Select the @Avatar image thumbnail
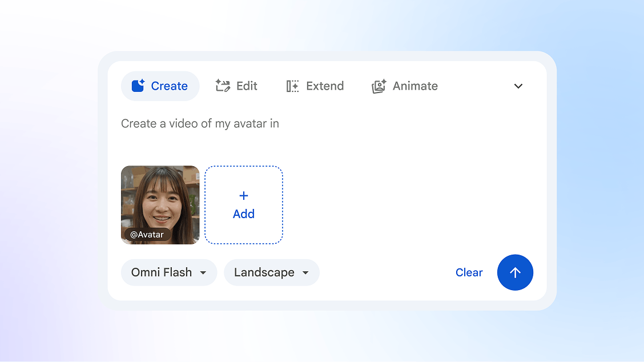The image size is (644, 362). click(160, 205)
